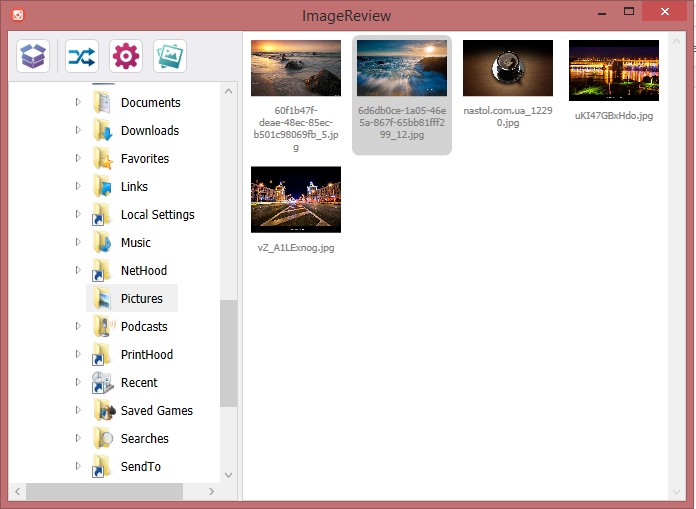Select the coffee cup thumbnail
696x509 pixels.
[508, 68]
